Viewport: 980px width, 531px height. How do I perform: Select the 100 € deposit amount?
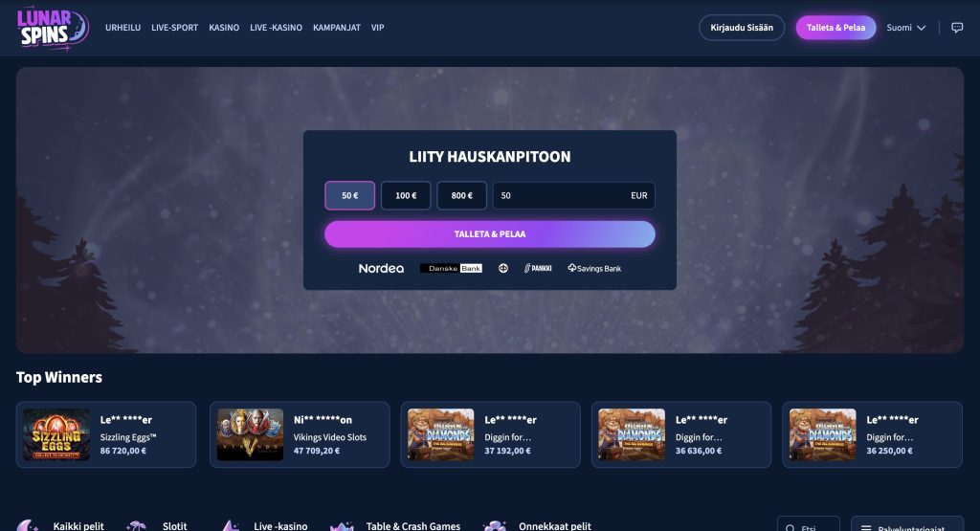406,195
